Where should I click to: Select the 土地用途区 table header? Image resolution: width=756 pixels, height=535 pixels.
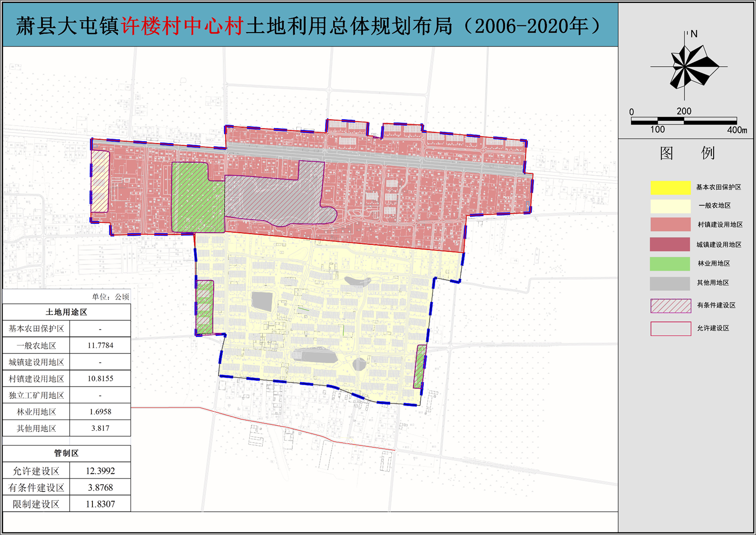(66, 312)
